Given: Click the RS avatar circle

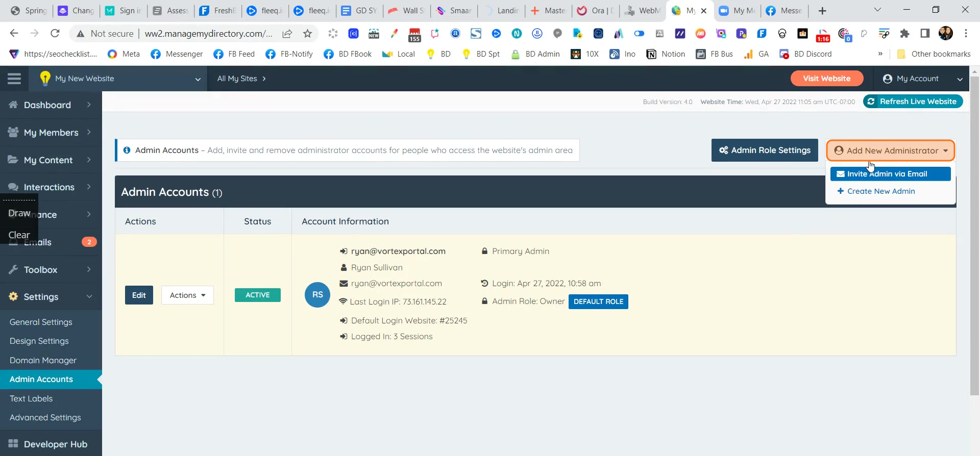Looking at the screenshot, I should (x=317, y=295).
